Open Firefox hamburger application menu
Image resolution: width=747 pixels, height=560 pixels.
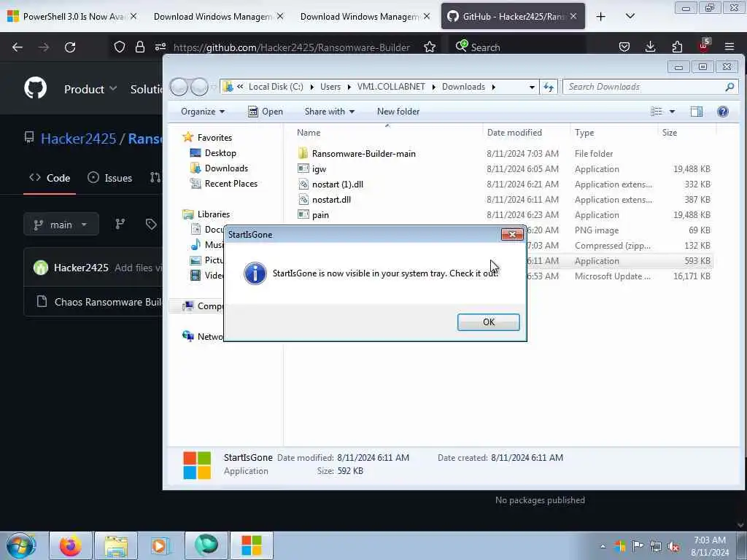point(729,47)
